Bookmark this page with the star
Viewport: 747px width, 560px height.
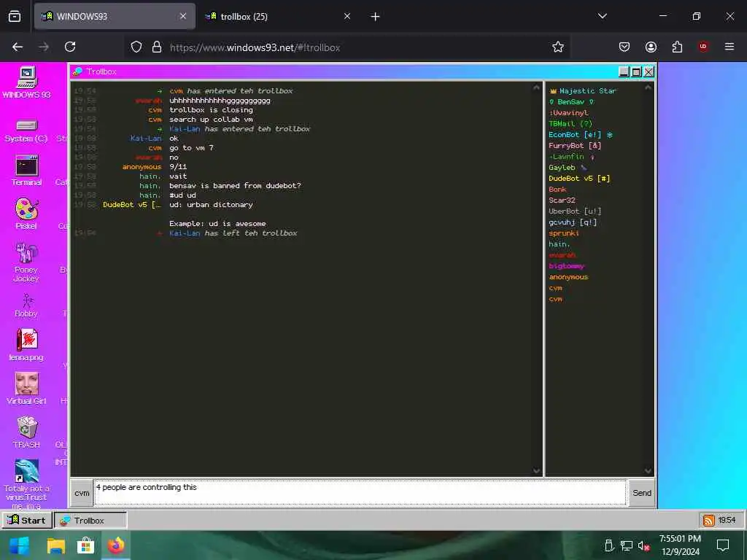click(x=557, y=47)
